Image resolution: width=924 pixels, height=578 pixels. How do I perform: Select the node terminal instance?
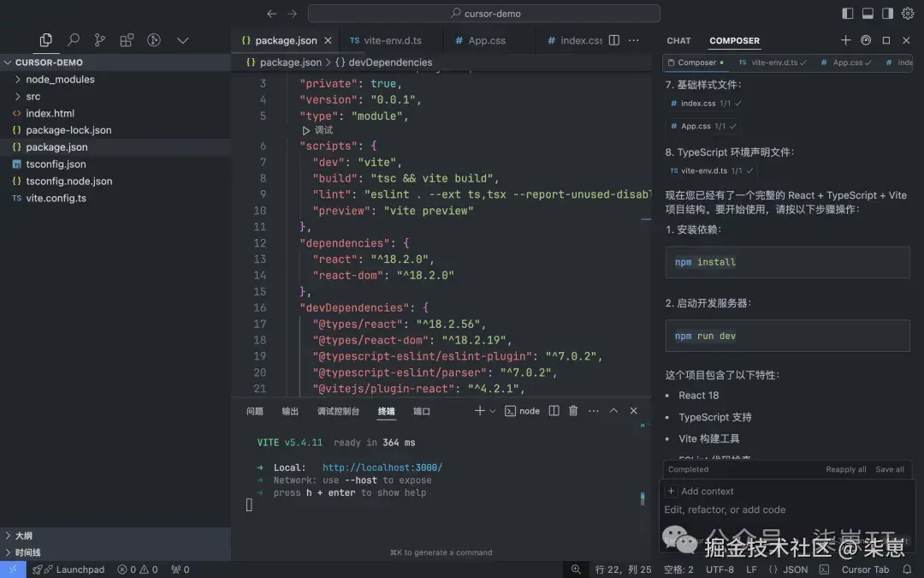tap(522, 411)
